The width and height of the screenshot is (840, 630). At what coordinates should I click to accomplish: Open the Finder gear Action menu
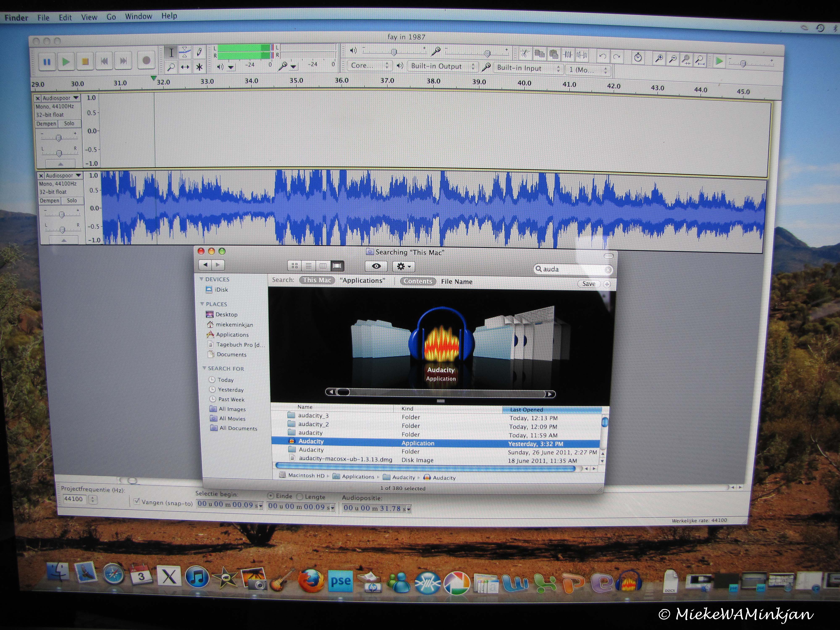coord(404,266)
